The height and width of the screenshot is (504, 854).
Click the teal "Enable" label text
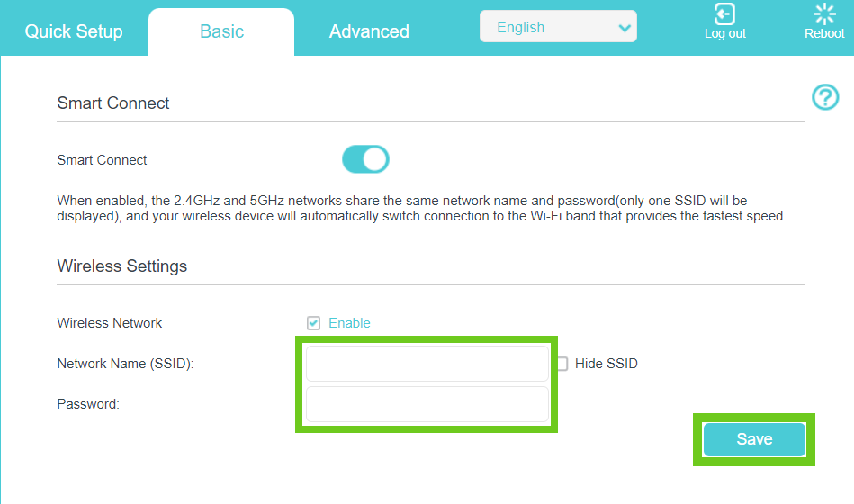point(349,323)
